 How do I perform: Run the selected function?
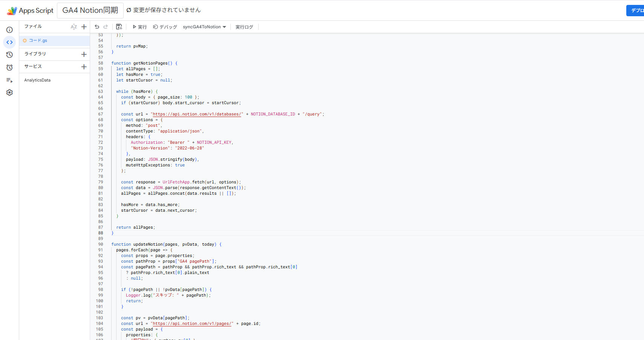140,27
